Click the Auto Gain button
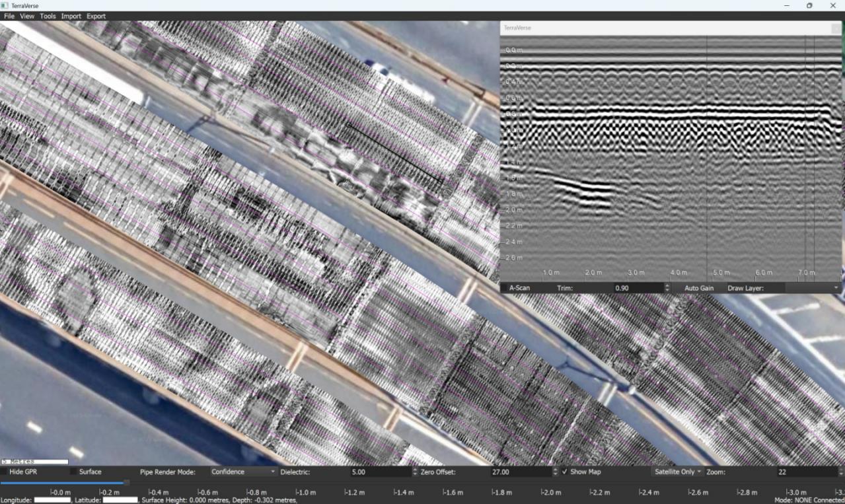This screenshot has height=504, width=845. pyautogui.click(x=699, y=288)
